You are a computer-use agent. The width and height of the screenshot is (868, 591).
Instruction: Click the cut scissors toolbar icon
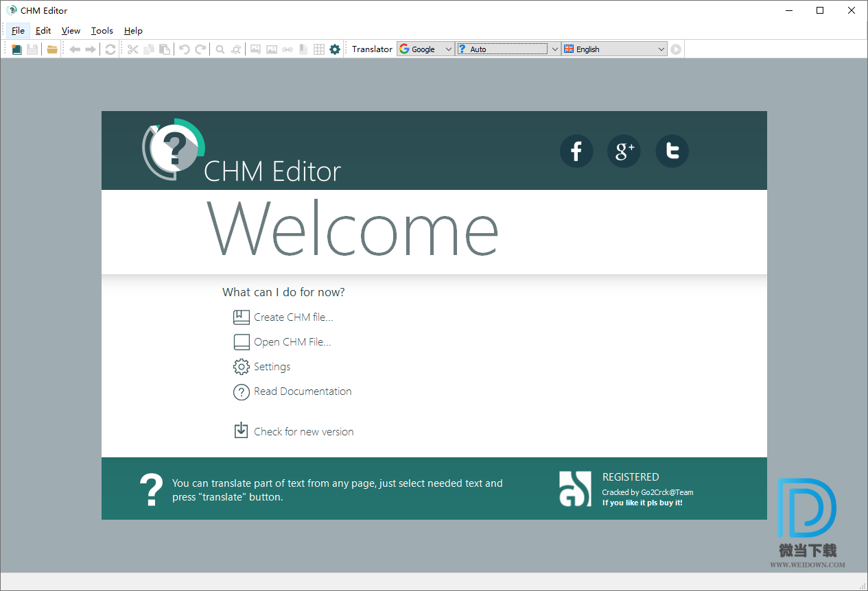tap(133, 49)
